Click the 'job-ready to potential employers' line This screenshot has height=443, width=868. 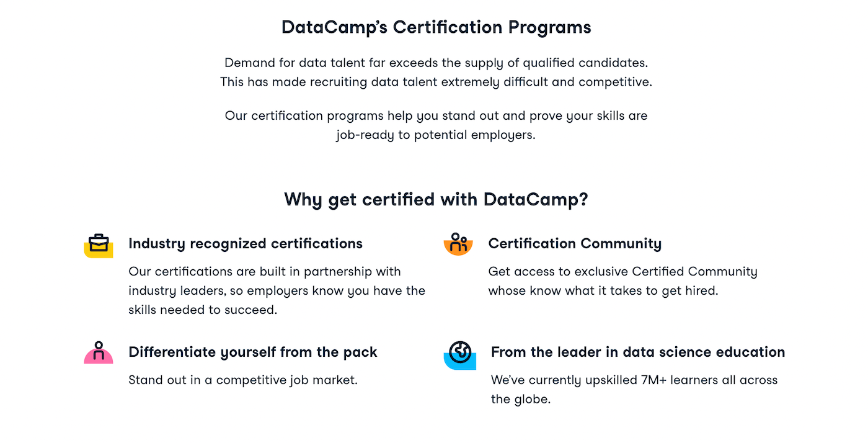point(436,135)
